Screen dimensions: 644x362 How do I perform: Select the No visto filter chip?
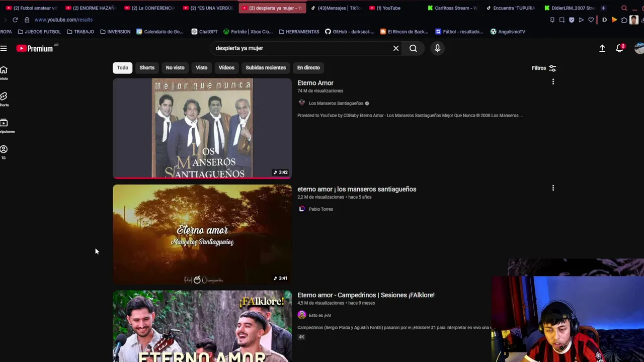pyautogui.click(x=175, y=67)
